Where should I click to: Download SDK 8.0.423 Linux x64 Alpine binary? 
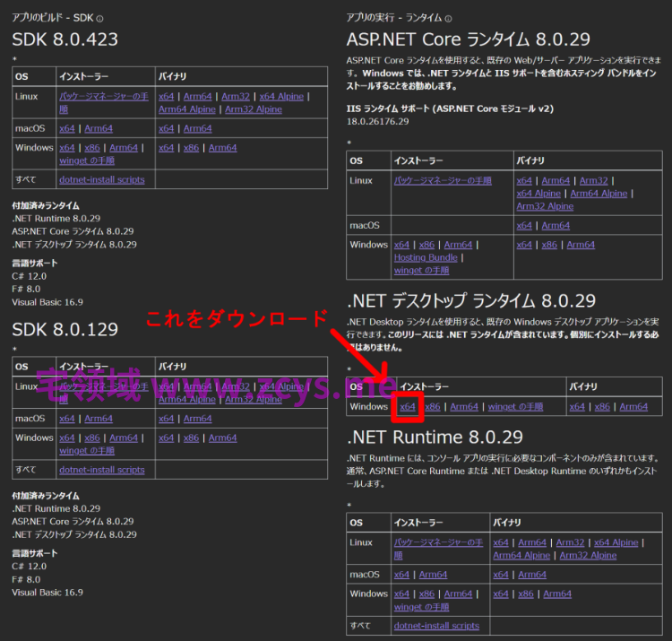pyautogui.click(x=281, y=97)
